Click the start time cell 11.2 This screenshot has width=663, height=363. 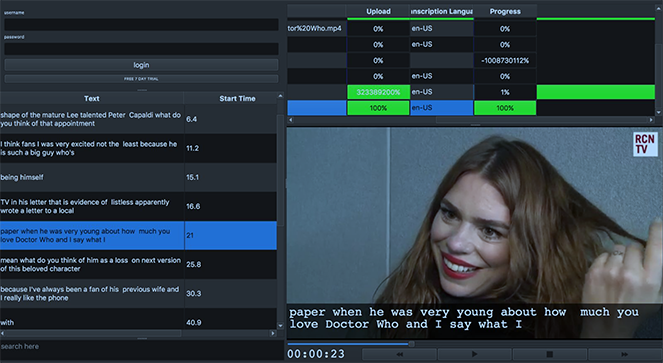pos(230,148)
